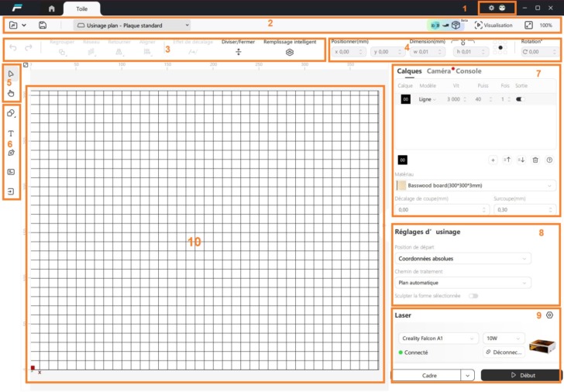Switch to the Toile tab
This screenshot has height=392, width=564.
point(81,9)
